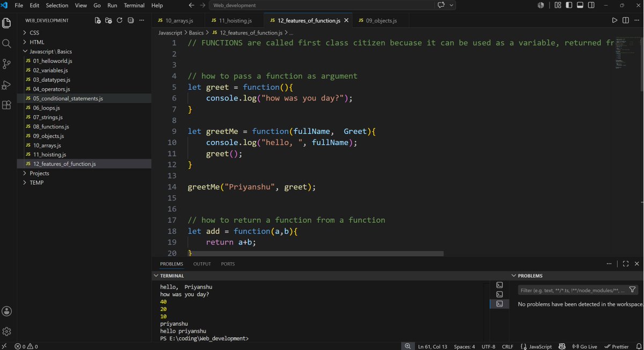Open the Copilot dropdown arrow in title bar
The width and height of the screenshot is (644, 350).
(452, 5)
